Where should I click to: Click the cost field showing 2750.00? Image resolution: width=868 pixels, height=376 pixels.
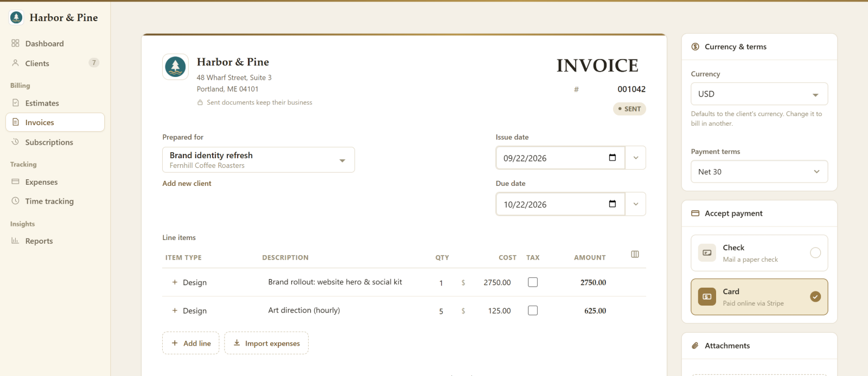[497, 282]
